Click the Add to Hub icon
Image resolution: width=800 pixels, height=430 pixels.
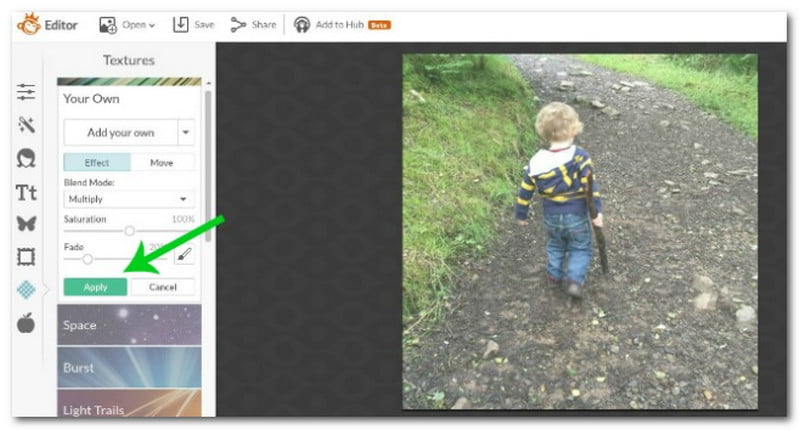[x=302, y=24]
